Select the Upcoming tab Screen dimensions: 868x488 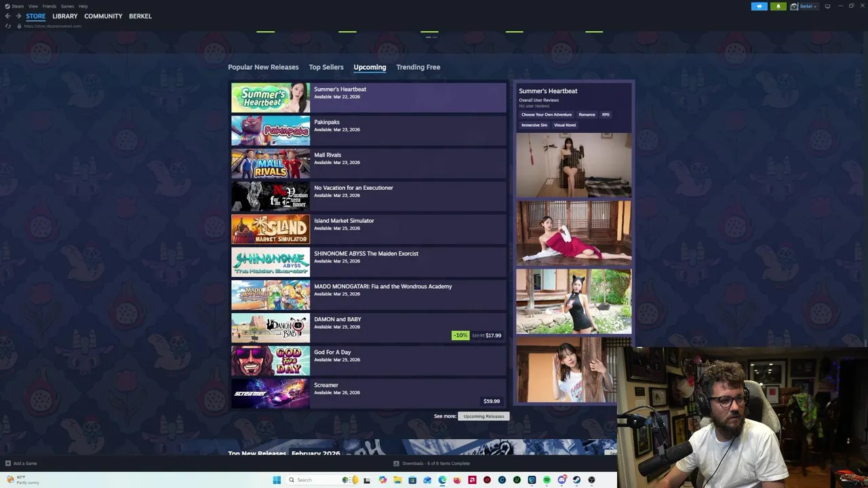pos(370,67)
